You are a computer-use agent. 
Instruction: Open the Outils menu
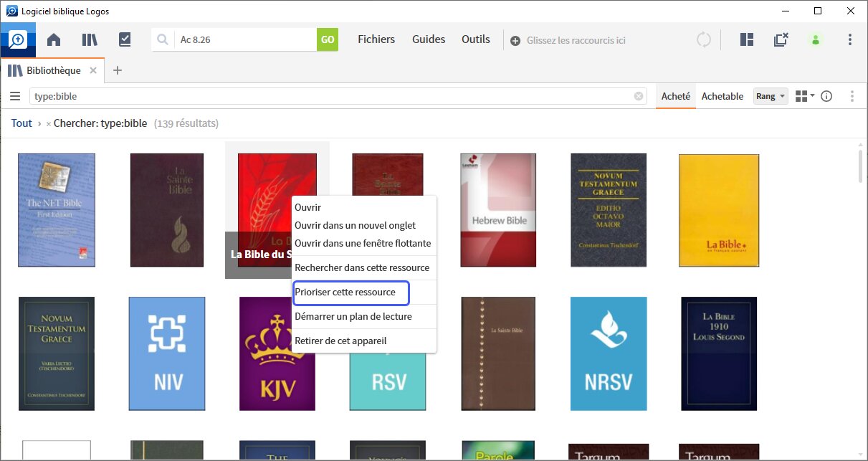476,39
